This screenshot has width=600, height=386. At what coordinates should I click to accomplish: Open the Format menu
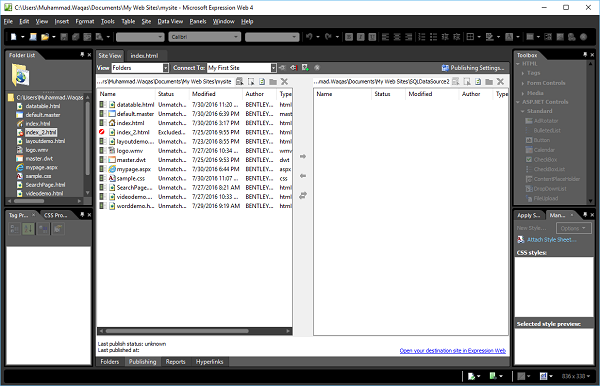pyautogui.click(x=85, y=21)
